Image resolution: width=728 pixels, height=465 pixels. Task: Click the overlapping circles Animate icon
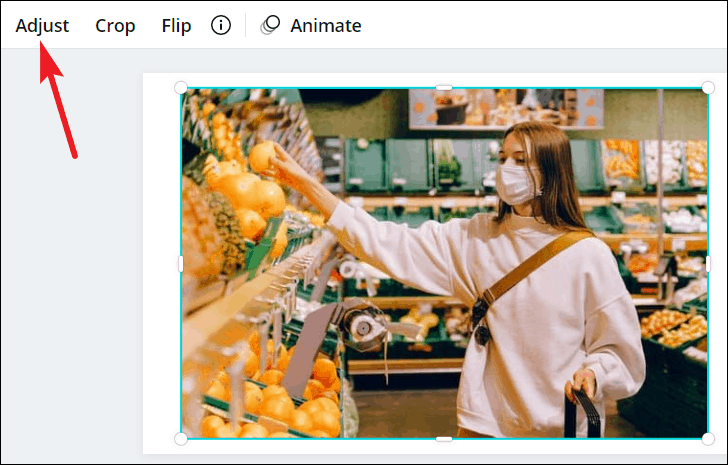pos(270,25)
